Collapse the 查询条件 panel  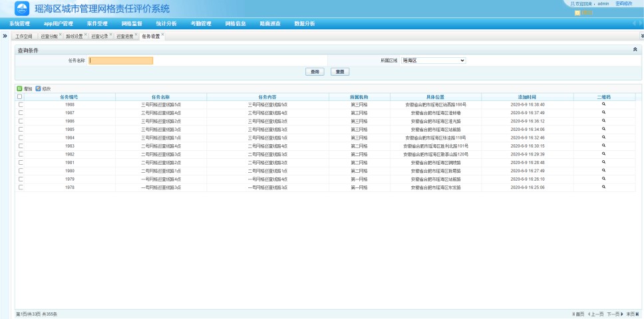coord(634,50)
